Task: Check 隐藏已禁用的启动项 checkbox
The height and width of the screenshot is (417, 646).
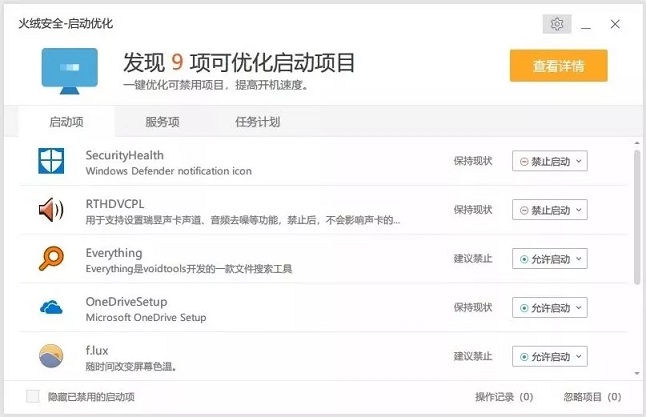Action: click(33, 396)
